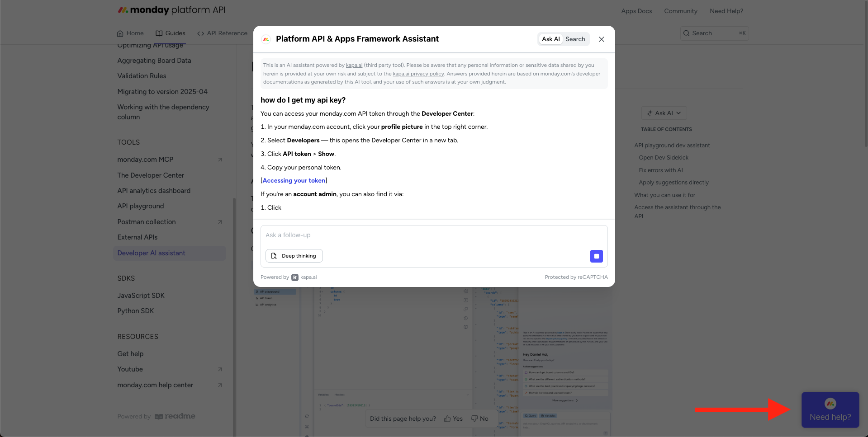Open The Developer Center page
The image size is (868, 437).
pyautogui.click(x=151, y=175)
